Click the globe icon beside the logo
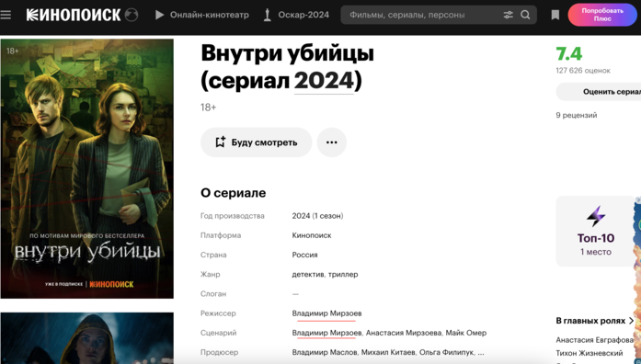This screenshot has width=641, height=364. (x=132, y=15)
